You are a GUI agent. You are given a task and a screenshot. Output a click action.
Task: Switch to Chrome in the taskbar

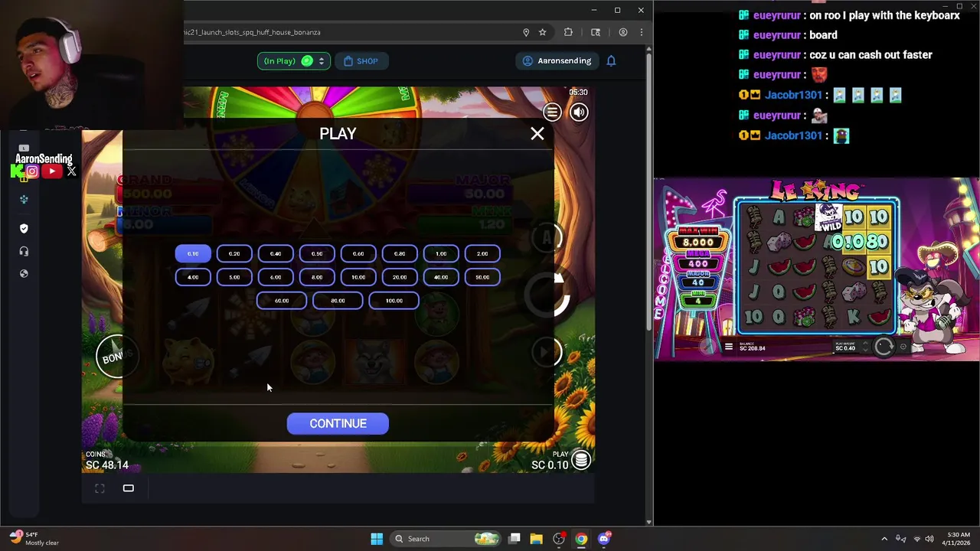[581, 539]
